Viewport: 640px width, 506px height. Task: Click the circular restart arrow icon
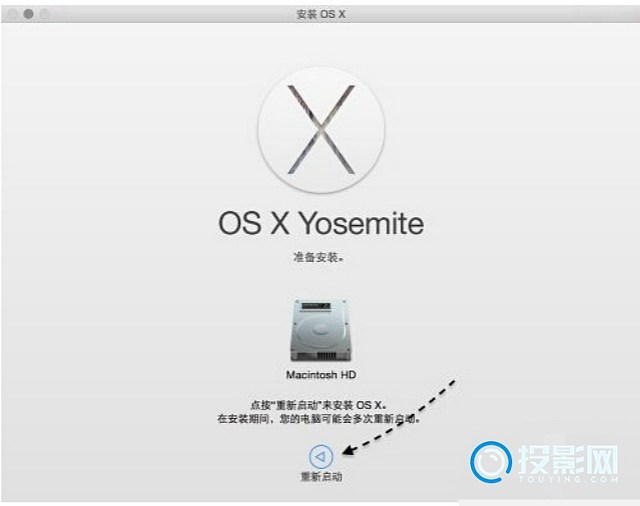click(x=321, y=457)
